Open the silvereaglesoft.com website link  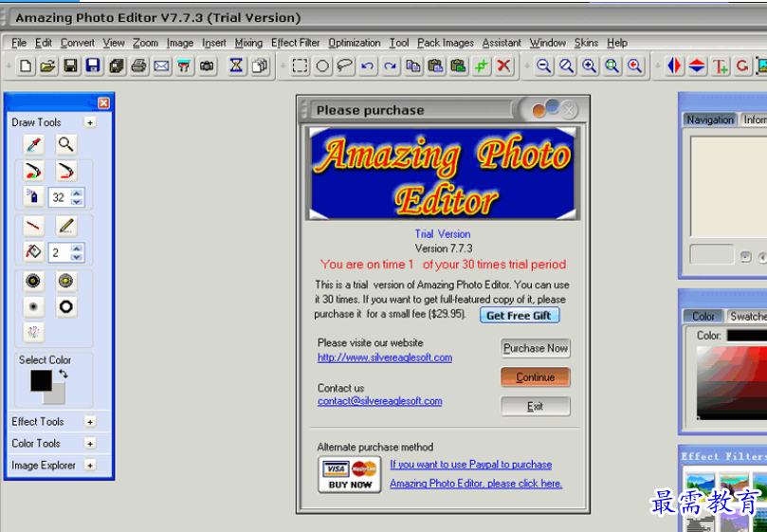[x=385, y=358]
